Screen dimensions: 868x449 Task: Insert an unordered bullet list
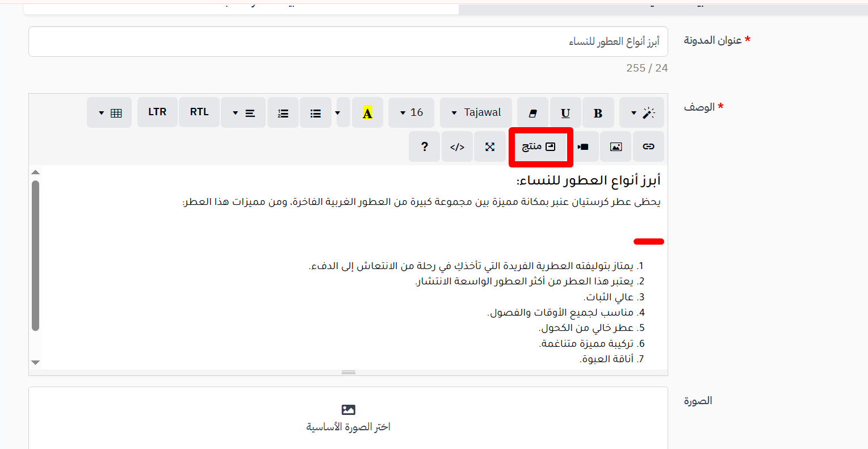pos(316,112)
